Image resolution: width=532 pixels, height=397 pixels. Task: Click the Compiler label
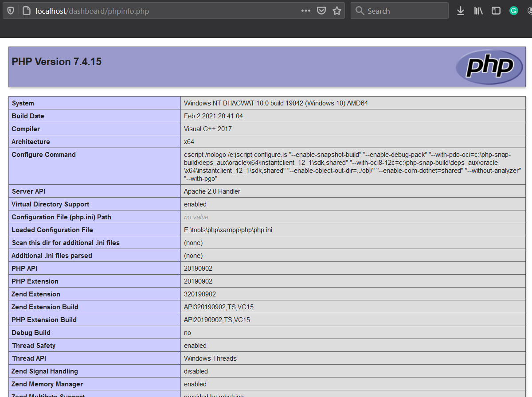(x=26, y=129)
